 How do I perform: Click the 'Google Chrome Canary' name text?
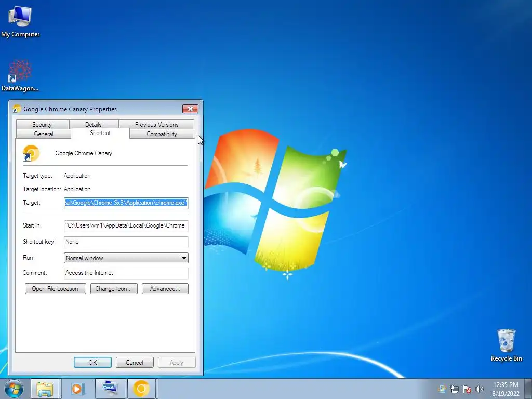[x=84, y=153]
